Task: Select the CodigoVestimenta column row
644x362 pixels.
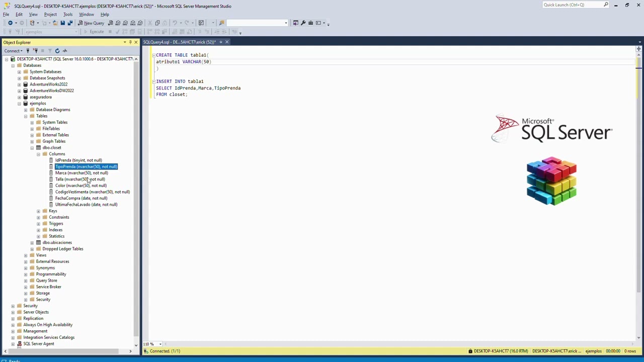Action: (93, 192)
